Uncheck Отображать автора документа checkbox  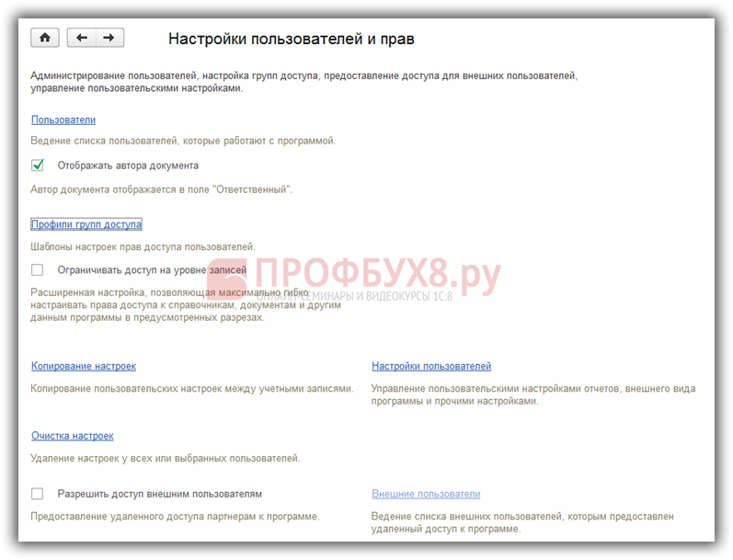[38, 166]
